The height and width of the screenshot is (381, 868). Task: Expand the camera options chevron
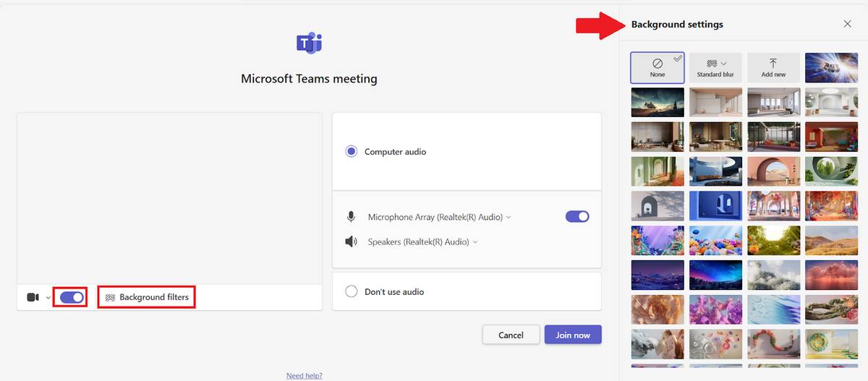coord(48,298)
